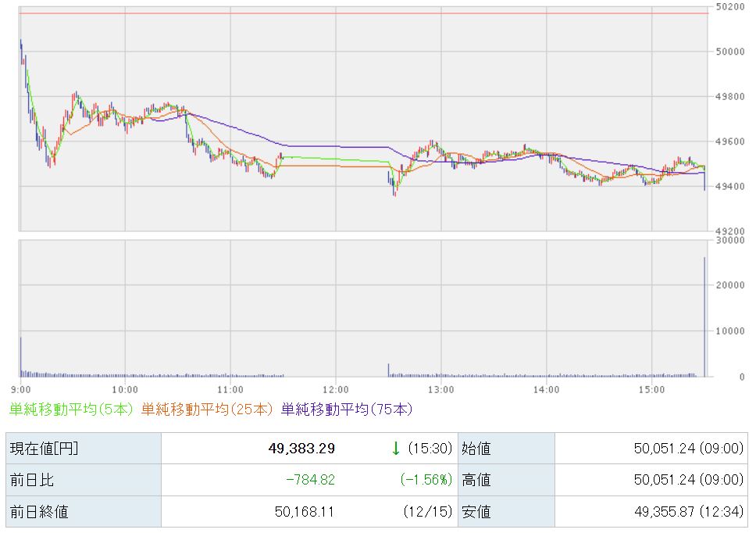Click the 10:00 time axis label
The width and height of the screenshot is (756, 533).
[125, 388]
